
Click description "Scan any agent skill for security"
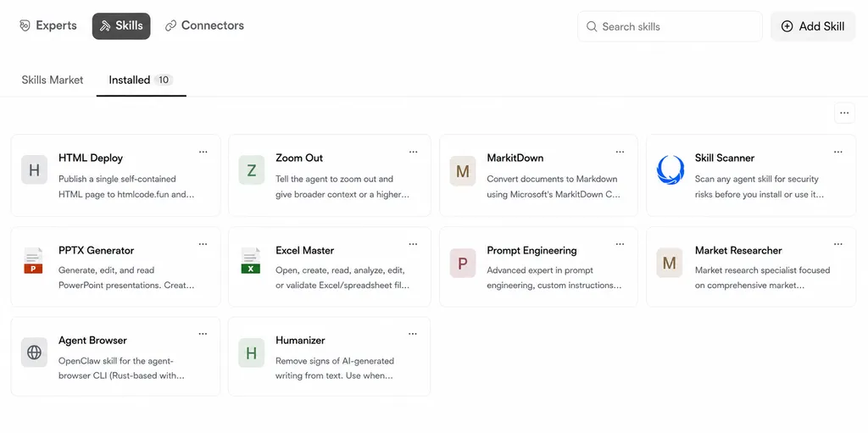click(x=757, y=179)
